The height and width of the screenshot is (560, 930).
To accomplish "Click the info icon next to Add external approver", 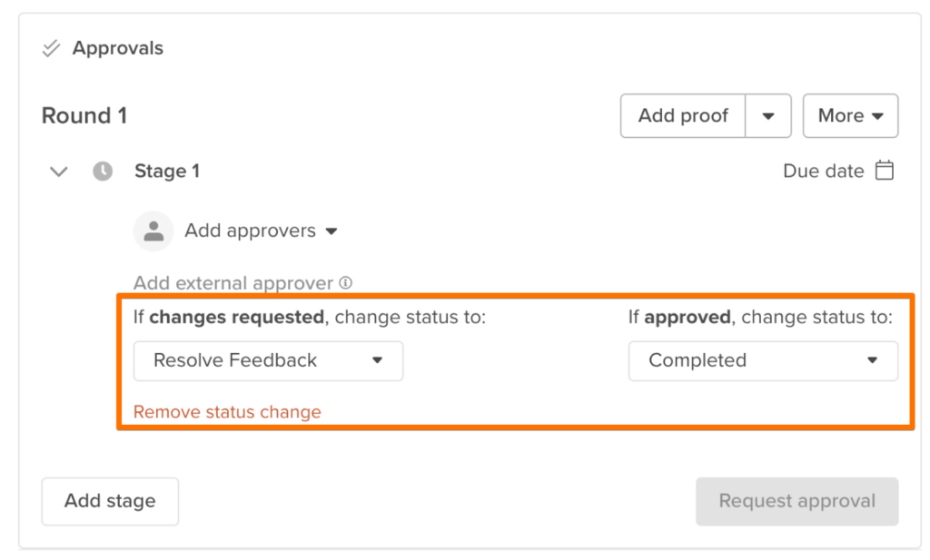I will coord(343,282).
